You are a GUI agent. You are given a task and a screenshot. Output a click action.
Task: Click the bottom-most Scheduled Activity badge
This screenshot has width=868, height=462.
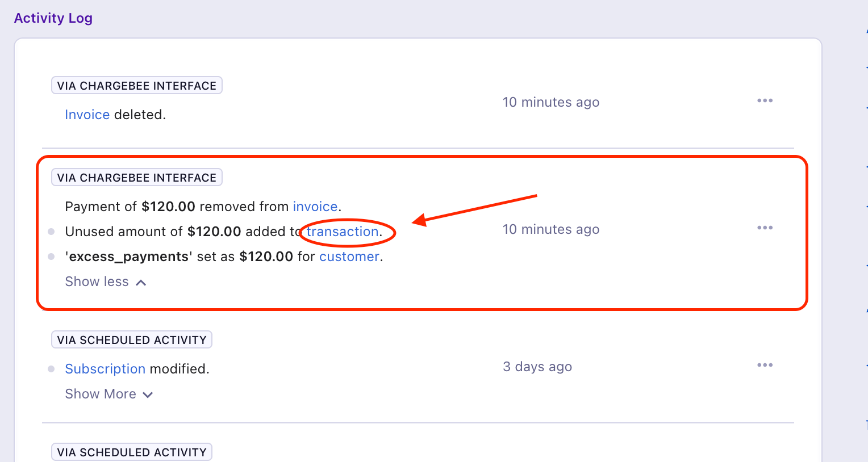tap(131, 452)
